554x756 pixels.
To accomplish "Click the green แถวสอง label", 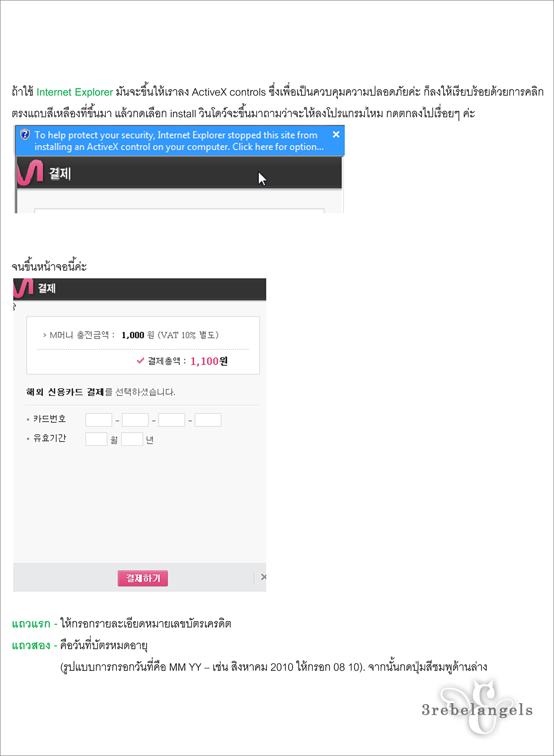I will click(x=31, y=645).
